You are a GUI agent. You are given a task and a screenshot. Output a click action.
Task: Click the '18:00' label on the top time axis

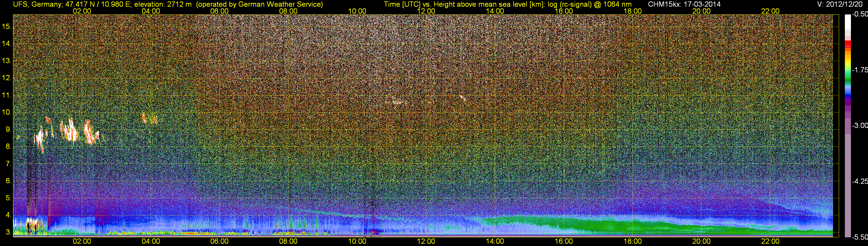coord(633,11)
